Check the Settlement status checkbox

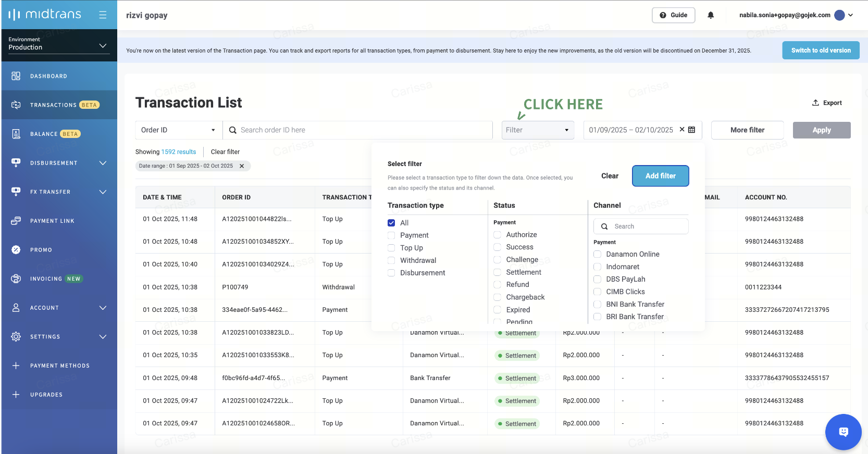(498, 272)
